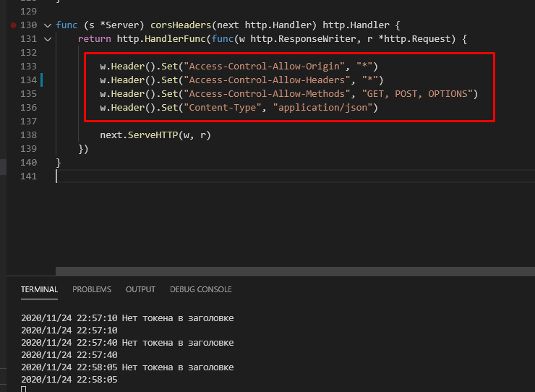Viewport: 535px width, 392px height.
Task: Click next.ServeHTTP(w, r) on line 138
Action: pos(155,135)
